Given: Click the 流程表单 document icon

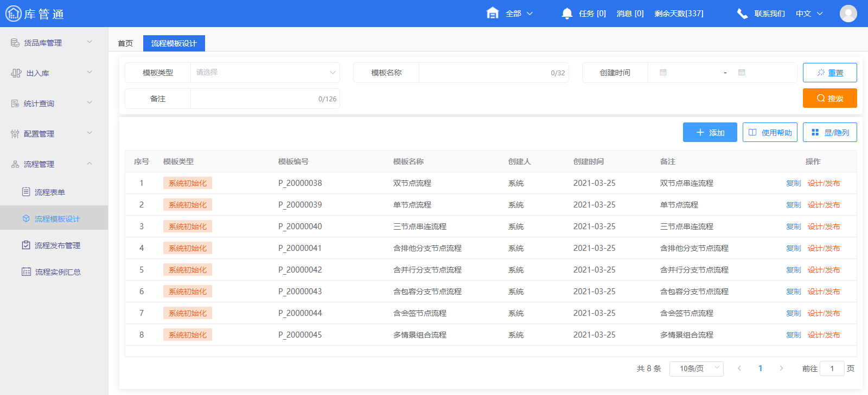Looking at the screenshot, I should [26, 192].
